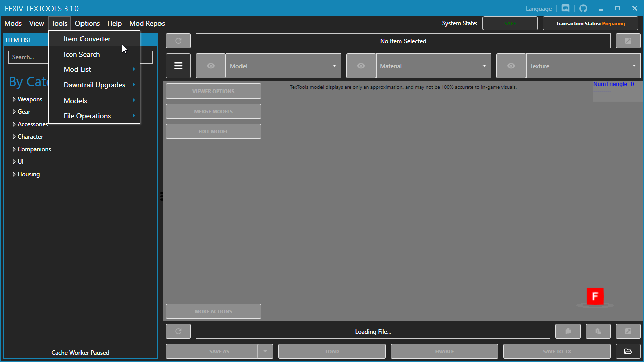
Task: Expand the Character category
Action: pyautogui.click(x=14, y=137)
